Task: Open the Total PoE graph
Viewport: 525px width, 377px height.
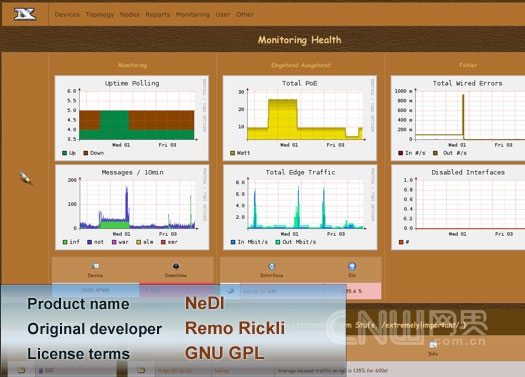Action: pos(300,118)
